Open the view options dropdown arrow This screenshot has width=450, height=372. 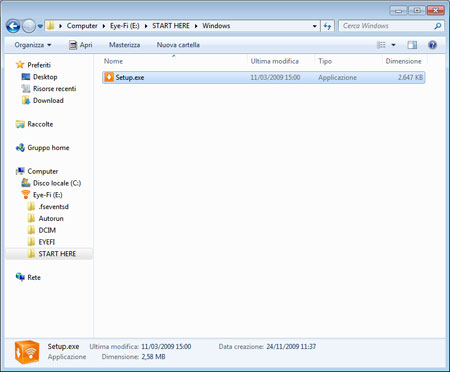tap(393, 45)
